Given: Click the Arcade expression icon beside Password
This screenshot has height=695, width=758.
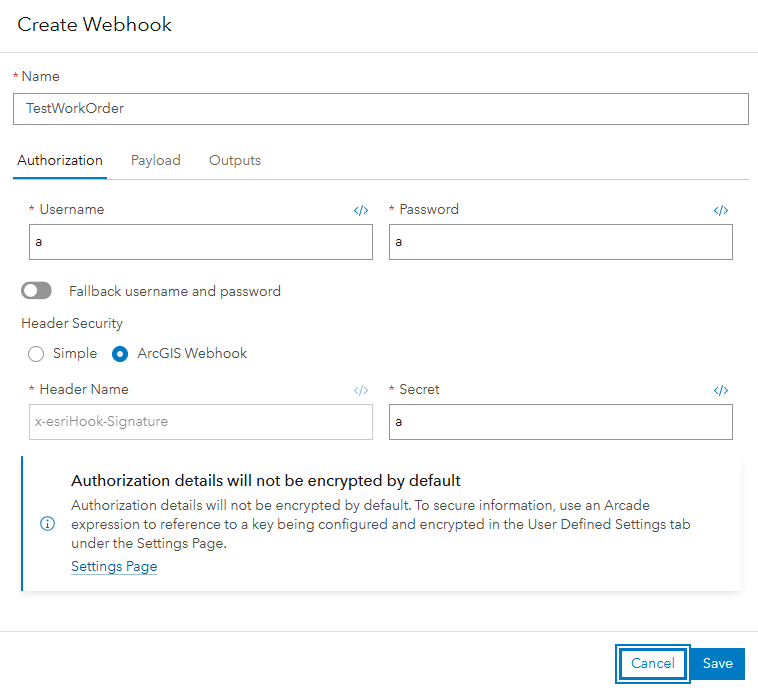Looking at the screenshot, I should (721, 211).
